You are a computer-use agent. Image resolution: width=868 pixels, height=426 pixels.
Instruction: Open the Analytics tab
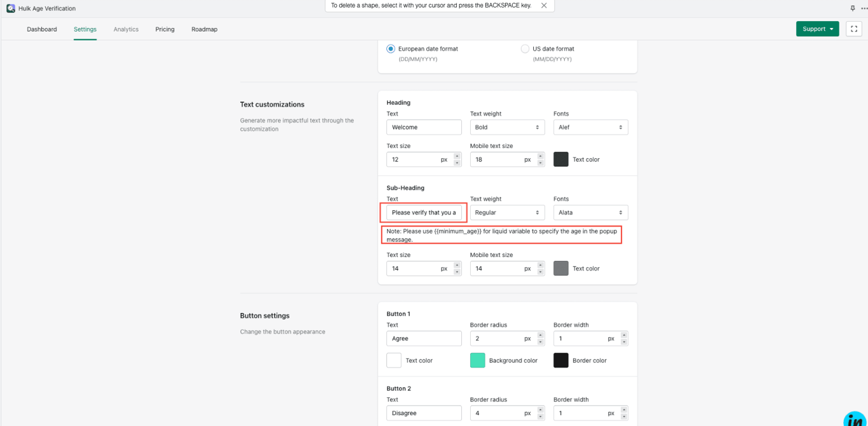[126, 29]
